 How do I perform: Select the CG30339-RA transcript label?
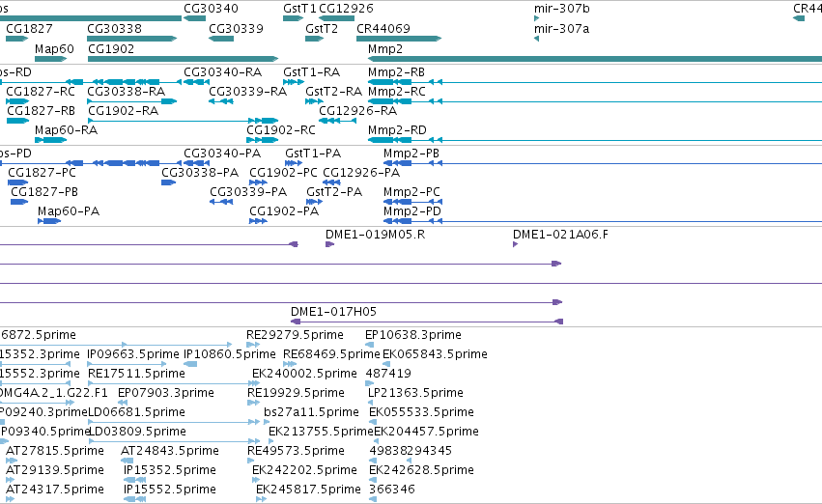(247, 91)
